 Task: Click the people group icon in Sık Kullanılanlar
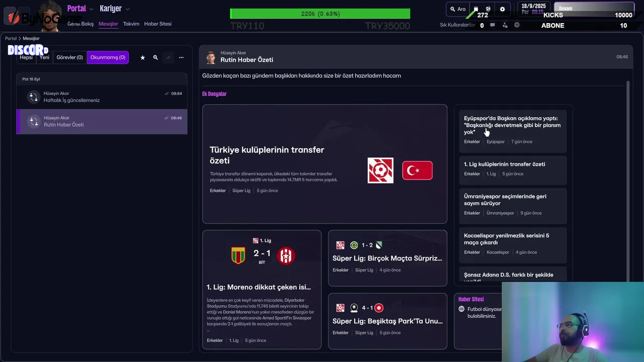click(x=505, y=25)
